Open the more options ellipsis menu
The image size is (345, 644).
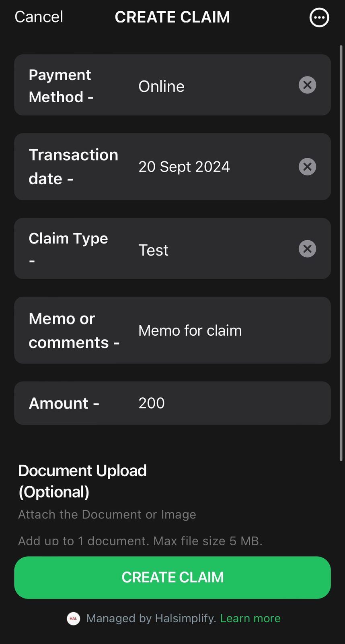tap(319, 17)
